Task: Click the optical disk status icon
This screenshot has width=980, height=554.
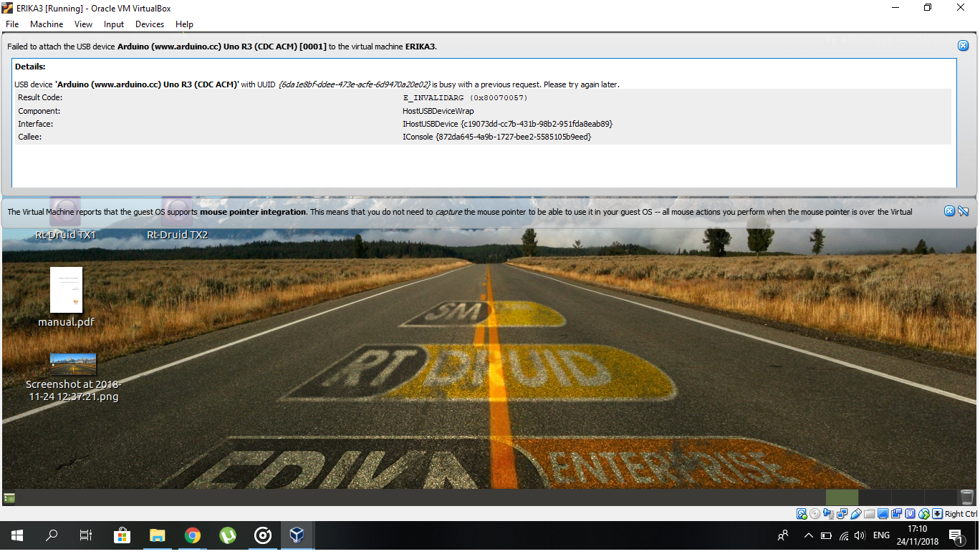Action: coord(815,514)
